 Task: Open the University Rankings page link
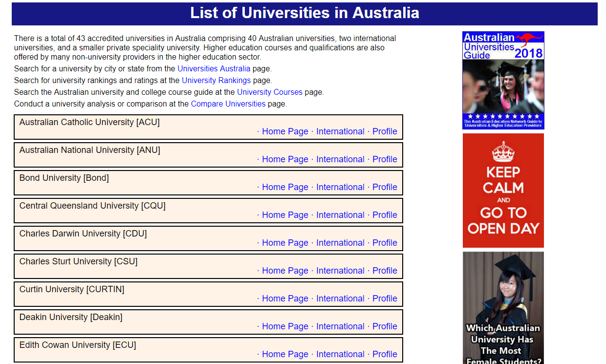(x=216, y=80)
